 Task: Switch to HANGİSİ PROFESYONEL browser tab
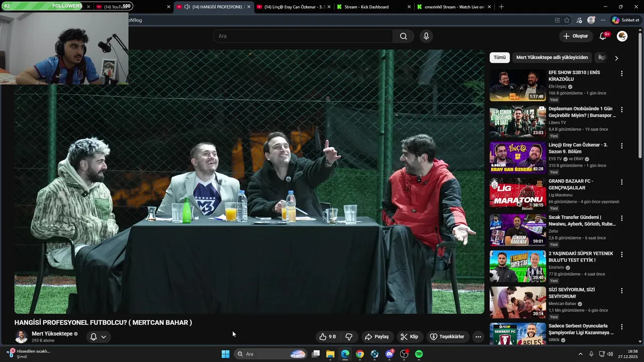tap(213, 7)
